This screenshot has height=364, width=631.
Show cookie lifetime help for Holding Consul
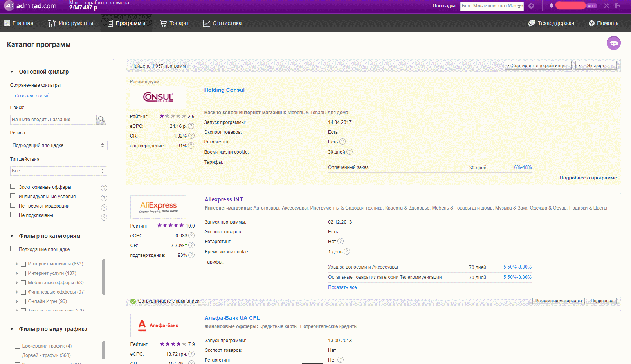click(350, 152)
